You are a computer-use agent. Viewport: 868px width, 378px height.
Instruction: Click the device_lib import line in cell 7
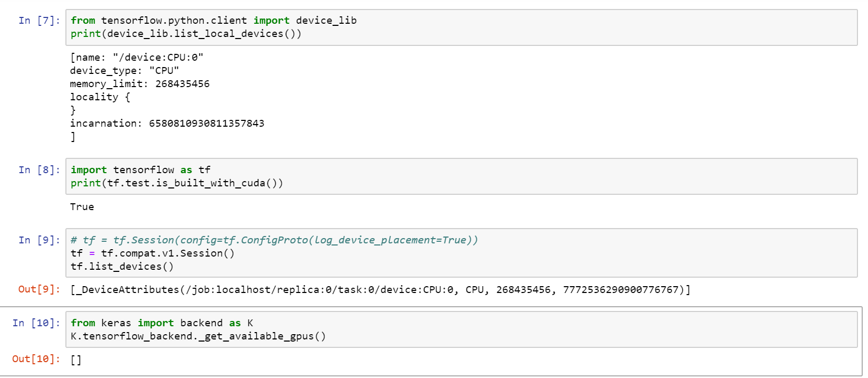214,21
